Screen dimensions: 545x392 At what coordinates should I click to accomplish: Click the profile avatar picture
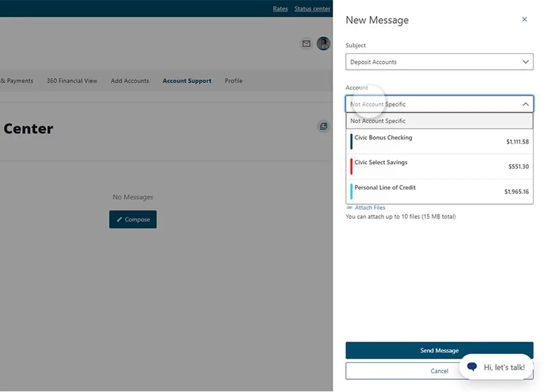[323, 43]
